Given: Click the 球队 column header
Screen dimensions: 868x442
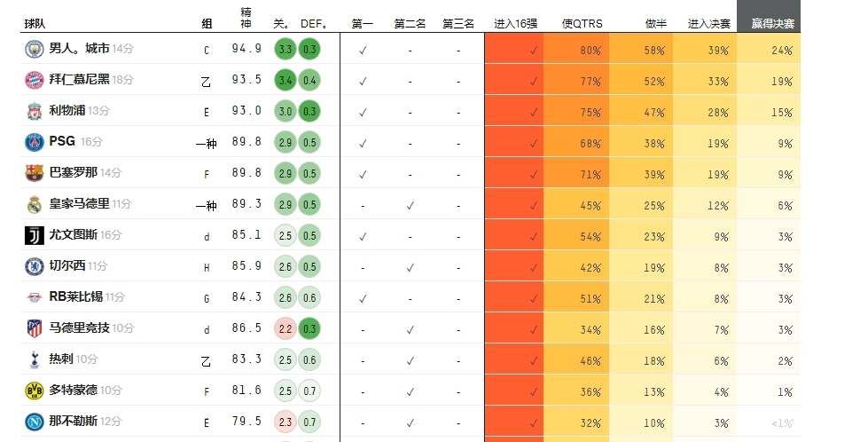Looking at the screenshot, I should coord(35,24).
